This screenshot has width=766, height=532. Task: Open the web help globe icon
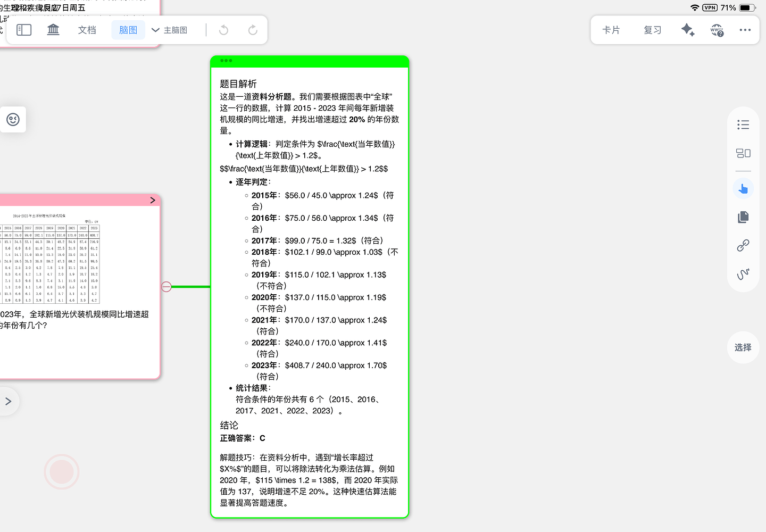click(717, 30)
